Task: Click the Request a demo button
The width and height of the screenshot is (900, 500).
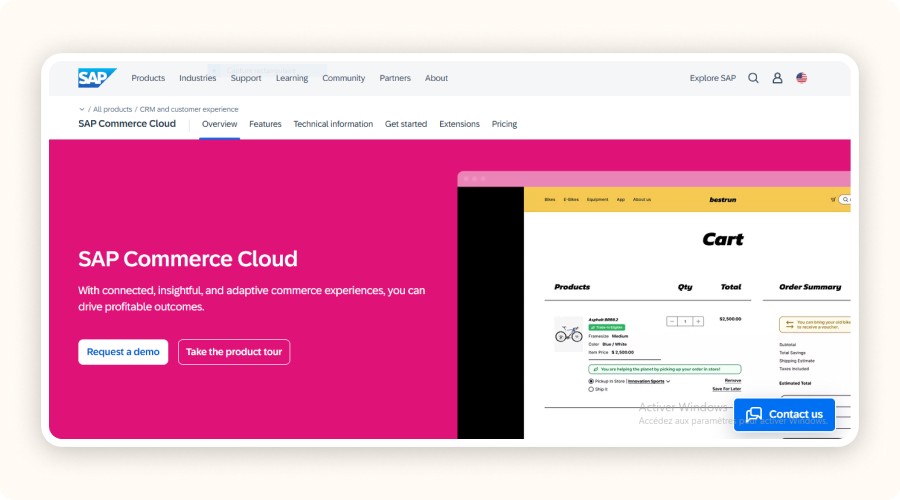Action: click(x=123, y=352)
